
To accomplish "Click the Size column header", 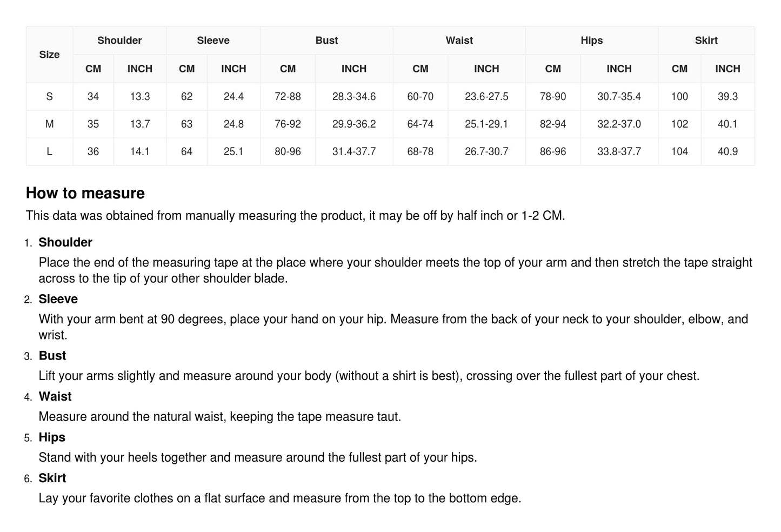I will [x=49, y=55].
